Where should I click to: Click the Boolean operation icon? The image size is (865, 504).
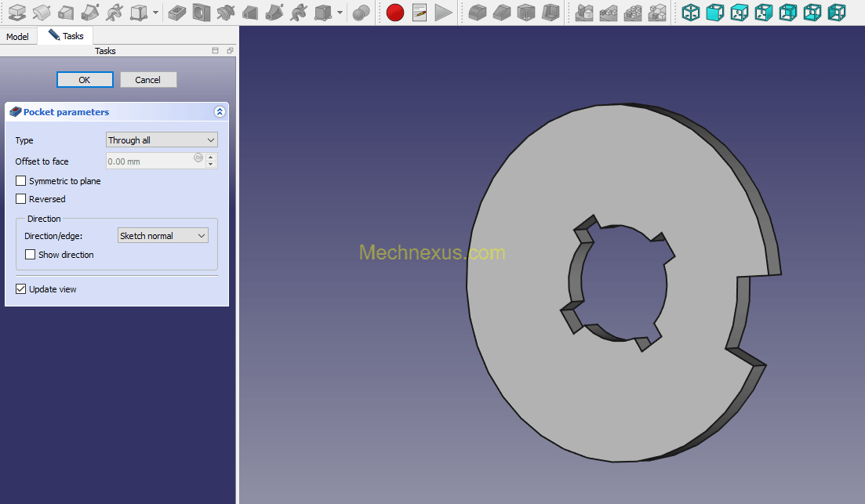pos(361,13)
